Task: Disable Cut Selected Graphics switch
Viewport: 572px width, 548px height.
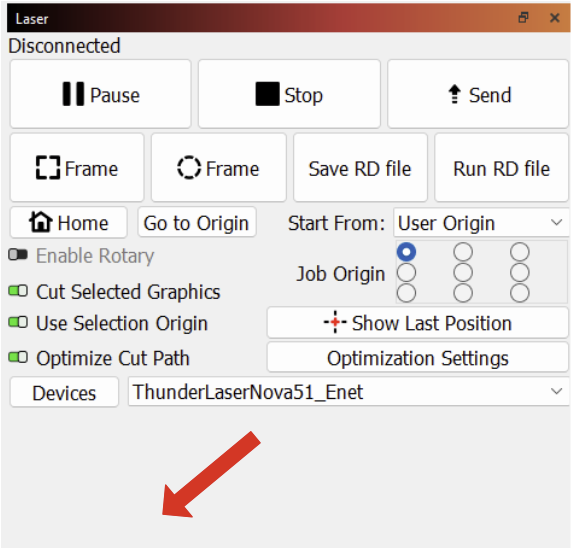Action: point(18,291)
